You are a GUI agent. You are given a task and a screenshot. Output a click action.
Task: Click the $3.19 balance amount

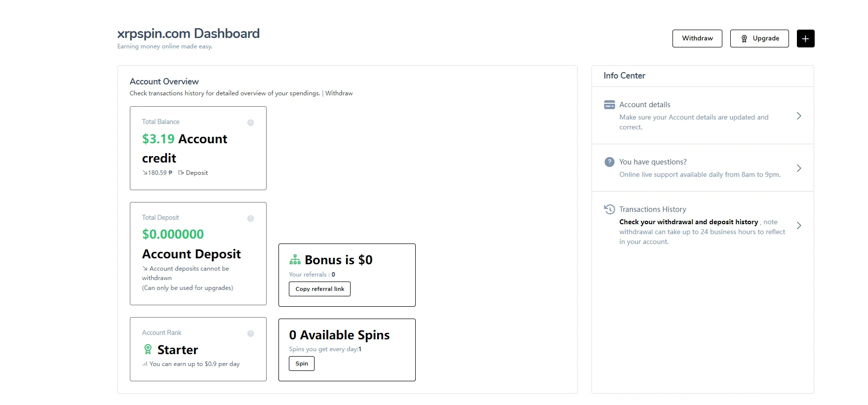[158, 139]
